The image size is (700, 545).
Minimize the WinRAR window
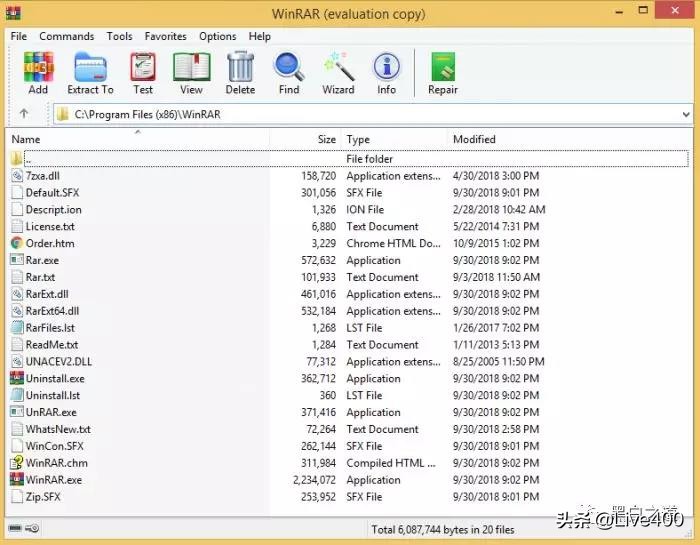tap(619, 11)
